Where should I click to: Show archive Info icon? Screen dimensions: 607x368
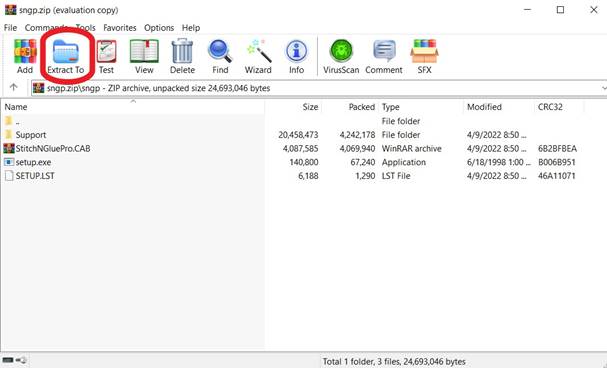point(296,56)
